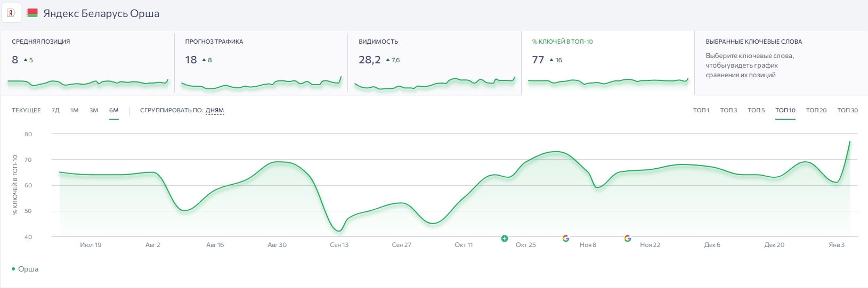Open the Выбранные ключевые слова panel

(781, 63)
